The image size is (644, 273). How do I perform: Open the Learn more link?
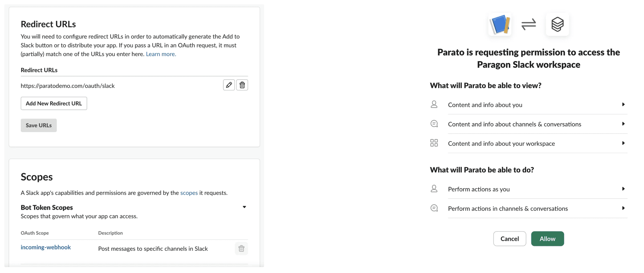[161, 54]
